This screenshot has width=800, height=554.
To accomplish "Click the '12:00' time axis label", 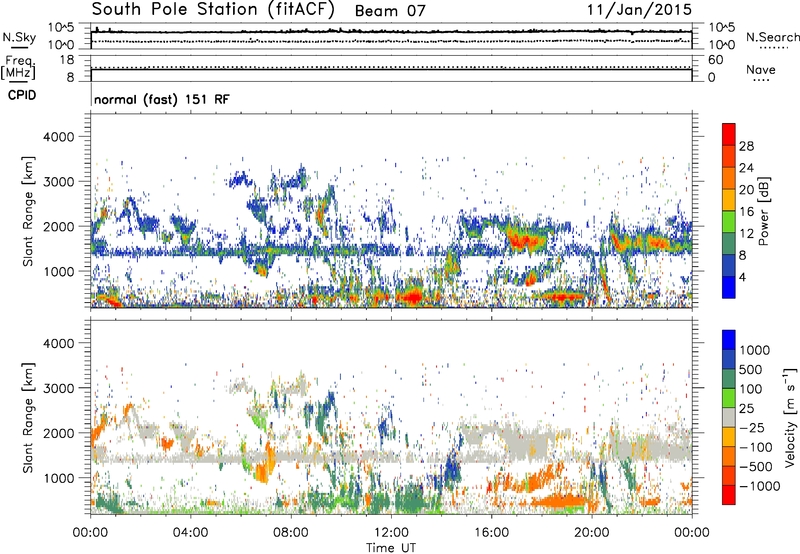I will point(391,533).
